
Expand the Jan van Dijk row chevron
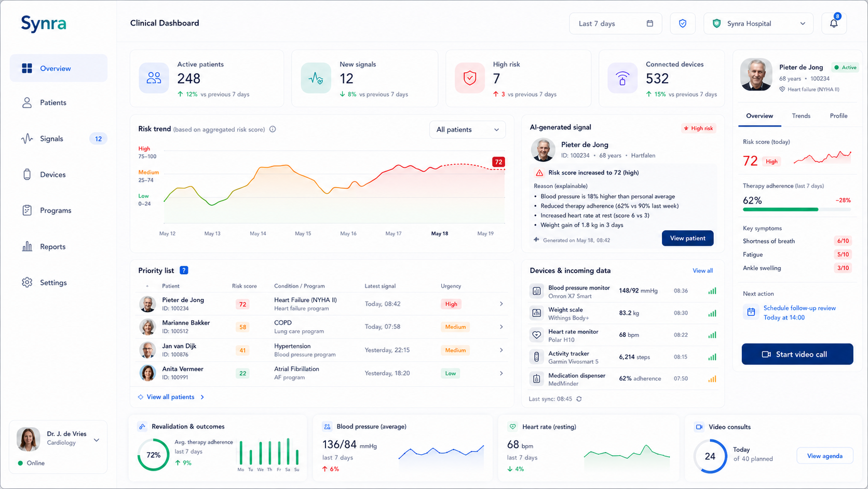click(501, 350)
